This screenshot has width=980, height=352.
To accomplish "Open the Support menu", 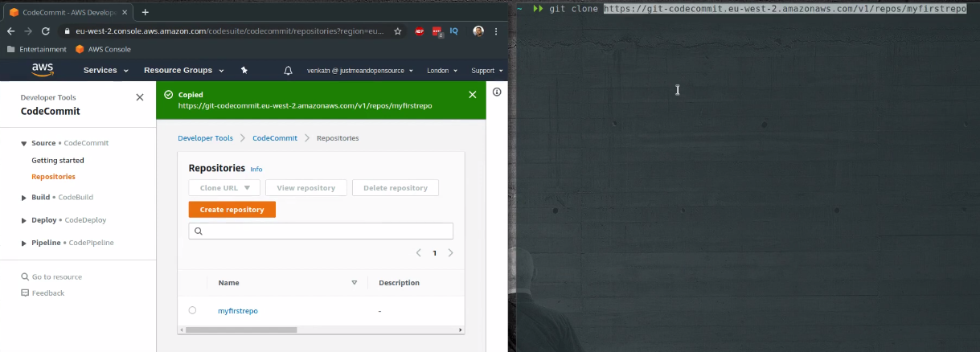I will click(x=486, y=71).
